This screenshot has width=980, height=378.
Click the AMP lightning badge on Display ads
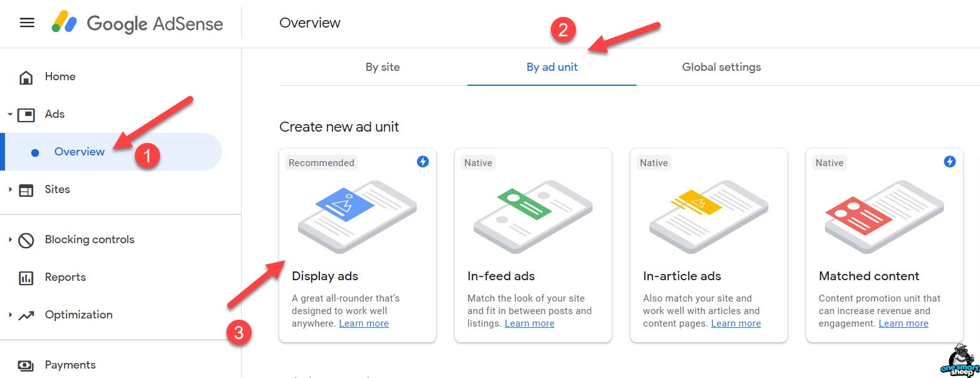(423, 162)
